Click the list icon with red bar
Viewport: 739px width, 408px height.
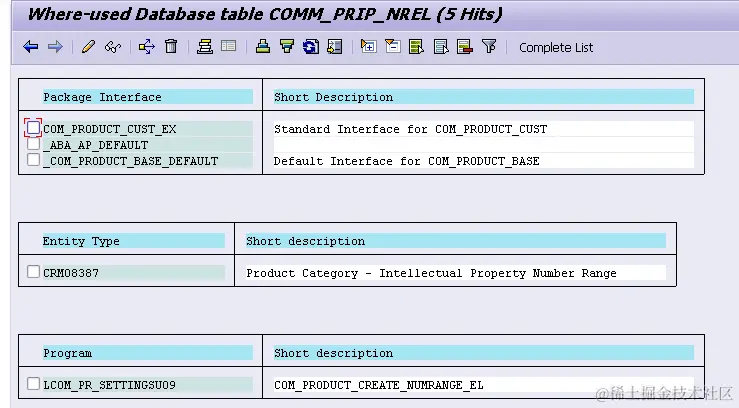pos(465,47)
